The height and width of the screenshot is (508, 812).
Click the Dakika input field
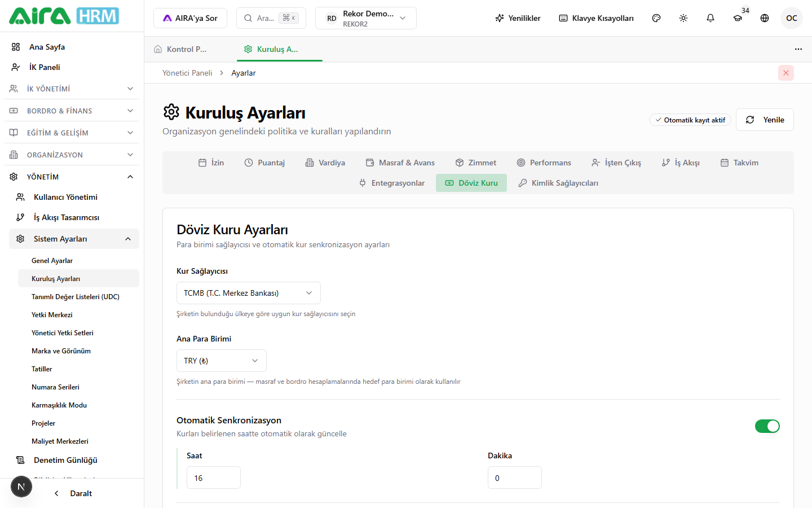515,478
